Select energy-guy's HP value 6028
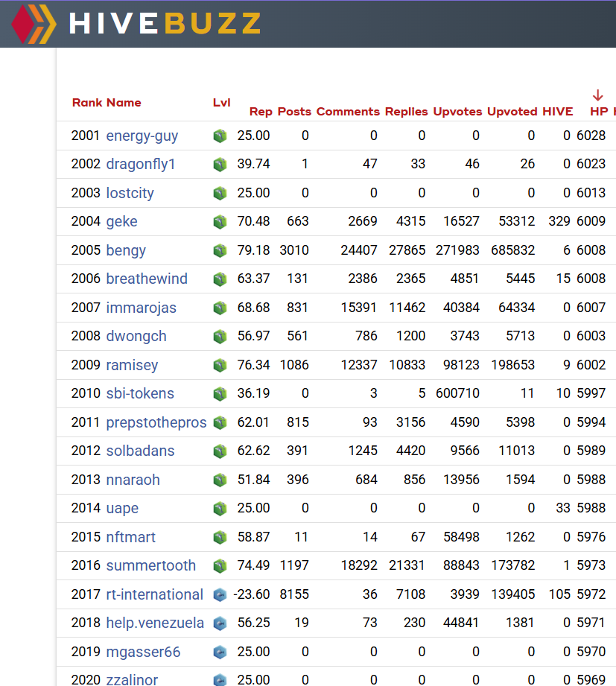The height and width of the screenshot is (686, 616). point(591,136)
